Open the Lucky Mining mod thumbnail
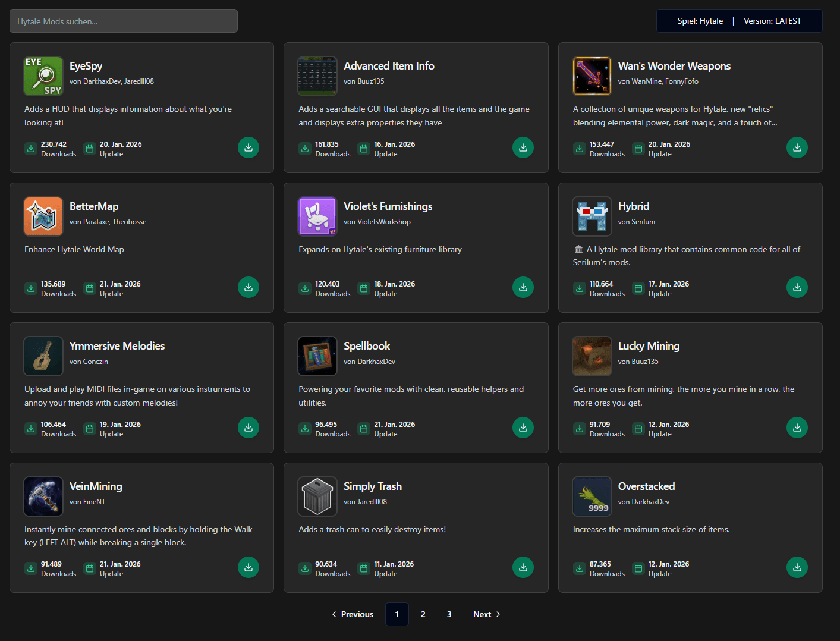840x641 pixels. pyautogui.click(x=592, y=356)
